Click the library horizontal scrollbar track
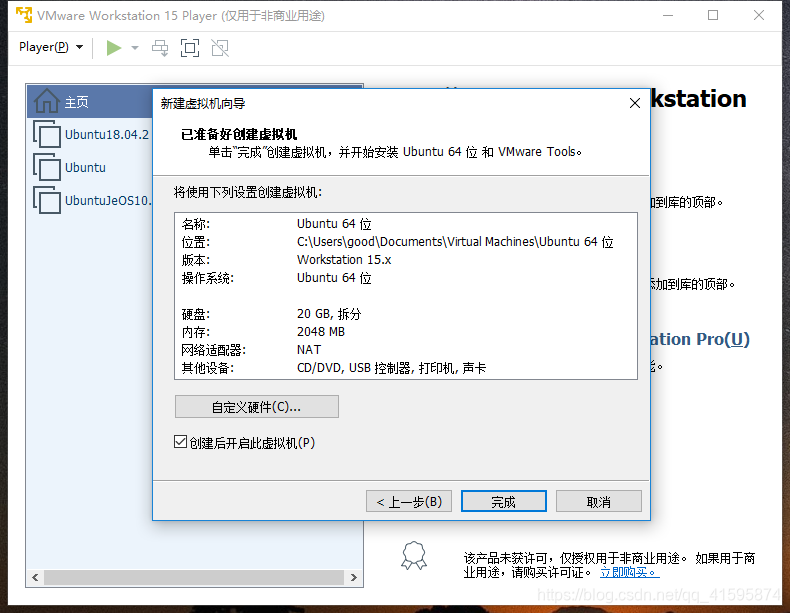Image resolution: width=790 pixels, height=613 pixels. (x=194, y=577)
